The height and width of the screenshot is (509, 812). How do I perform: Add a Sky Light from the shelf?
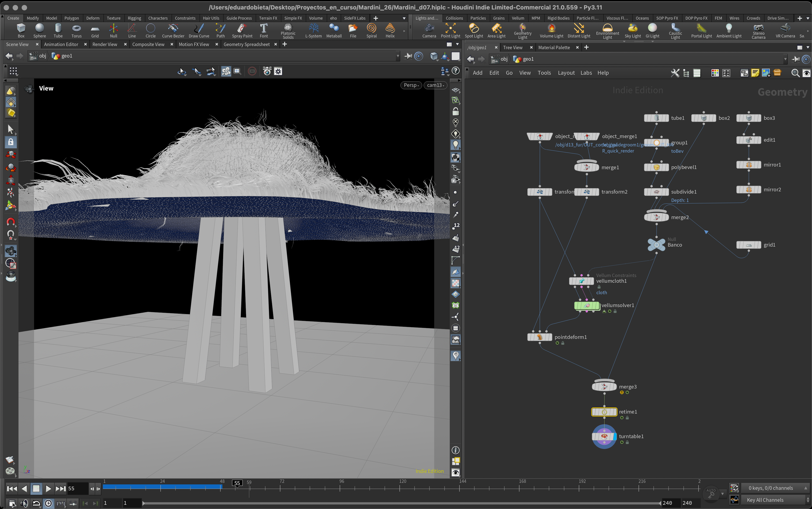click(632, 30)
